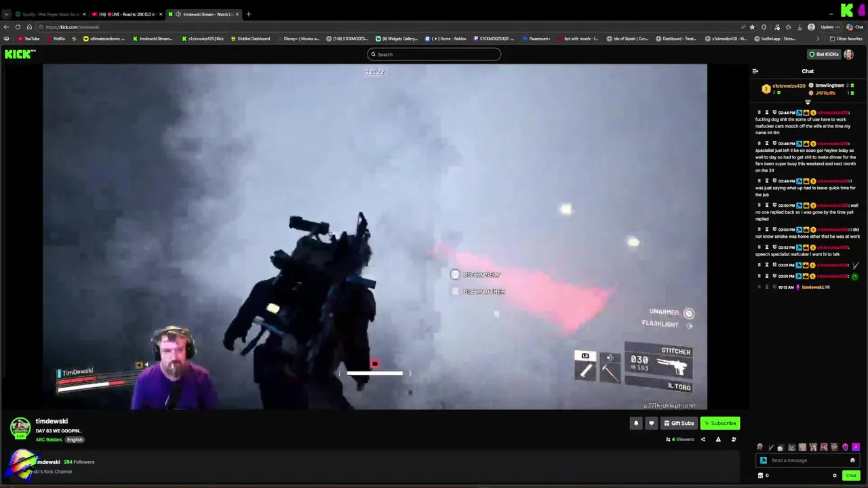Screen dimensions: 868x488
Task: Open the Home - Roblox bookmark
Action: click(446, 39)
